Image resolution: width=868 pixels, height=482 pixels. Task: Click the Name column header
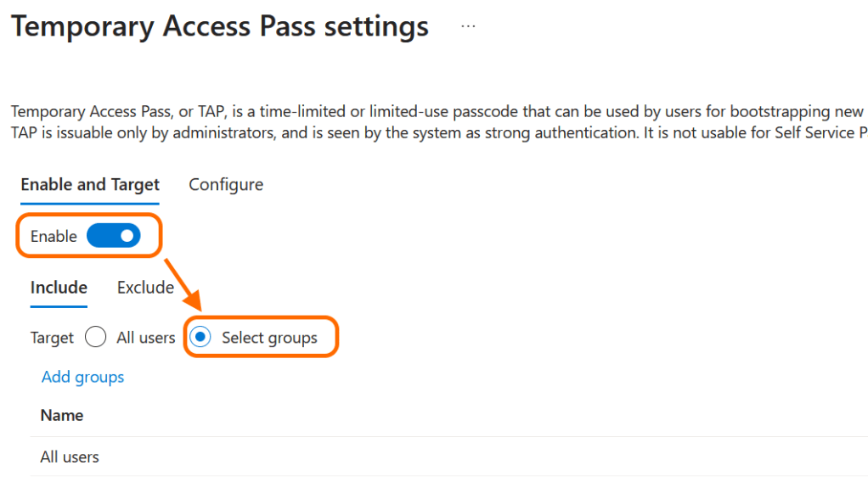62,415
